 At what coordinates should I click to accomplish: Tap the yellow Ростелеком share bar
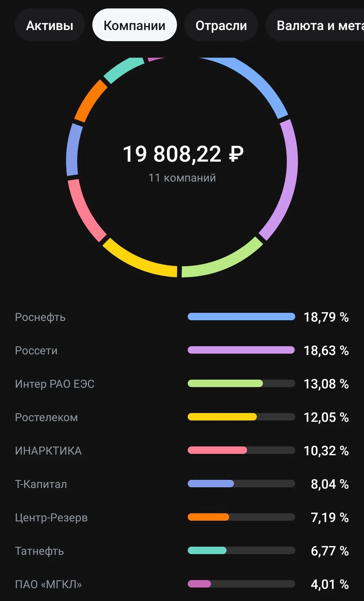(x=241, y=417)
